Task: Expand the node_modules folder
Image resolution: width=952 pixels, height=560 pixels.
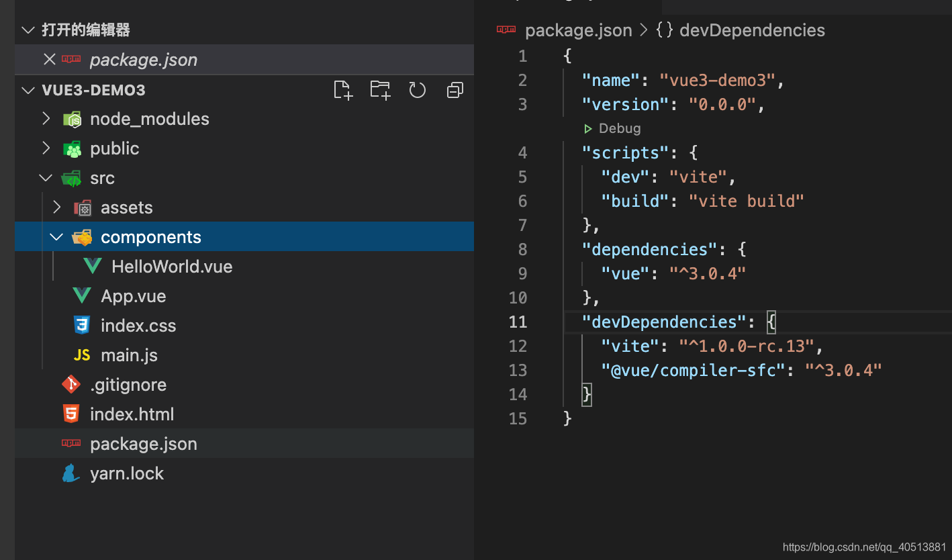Action: click(45, 119)
